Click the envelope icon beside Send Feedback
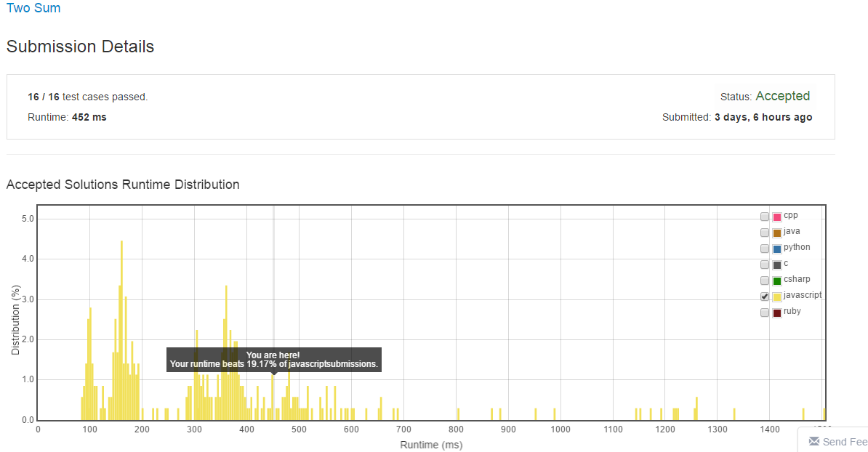This screenshot has height=452, width=868. pos(814,441)
